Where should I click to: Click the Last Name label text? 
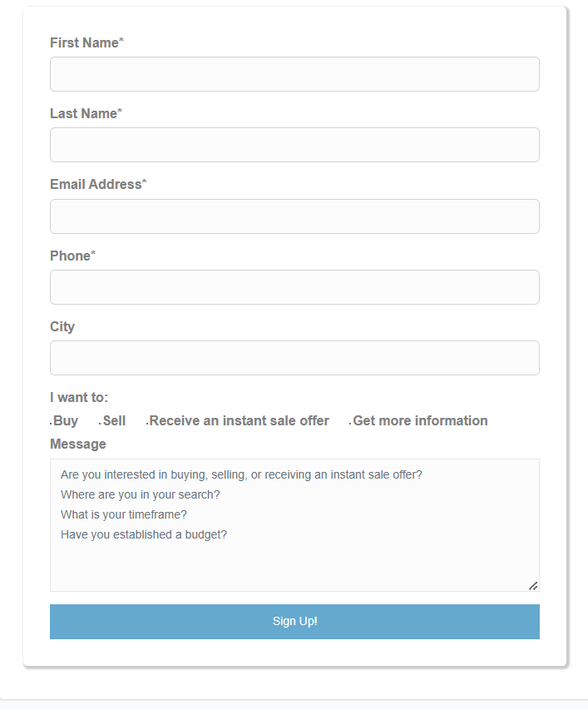(x=83, y=113)
